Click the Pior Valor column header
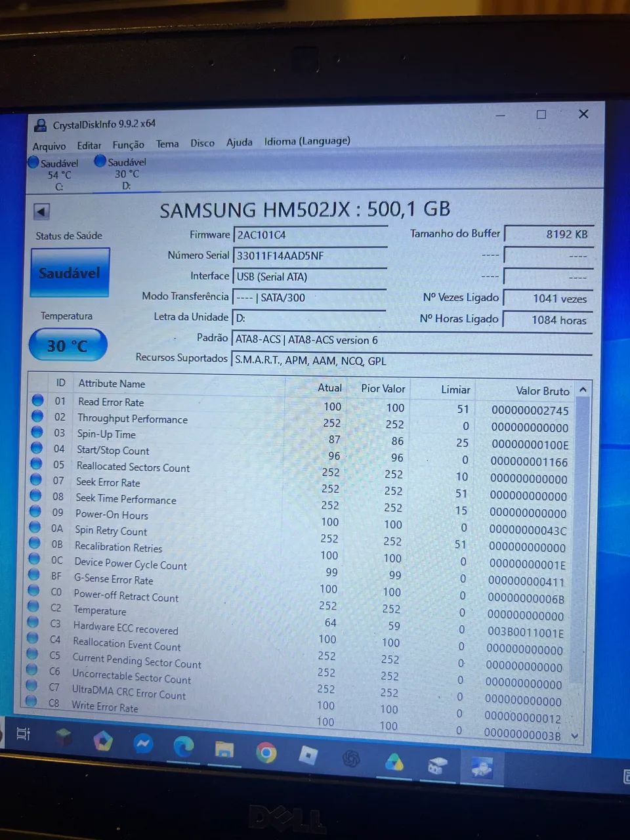 coord(383,388)
